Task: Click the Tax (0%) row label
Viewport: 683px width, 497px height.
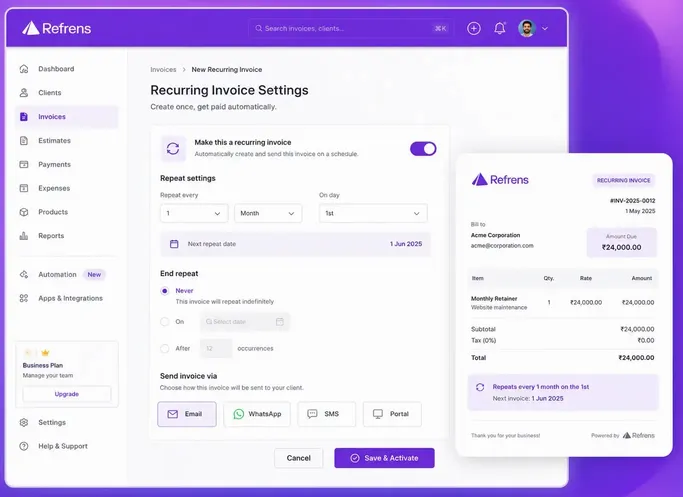Action: click(x=484, y=341)
